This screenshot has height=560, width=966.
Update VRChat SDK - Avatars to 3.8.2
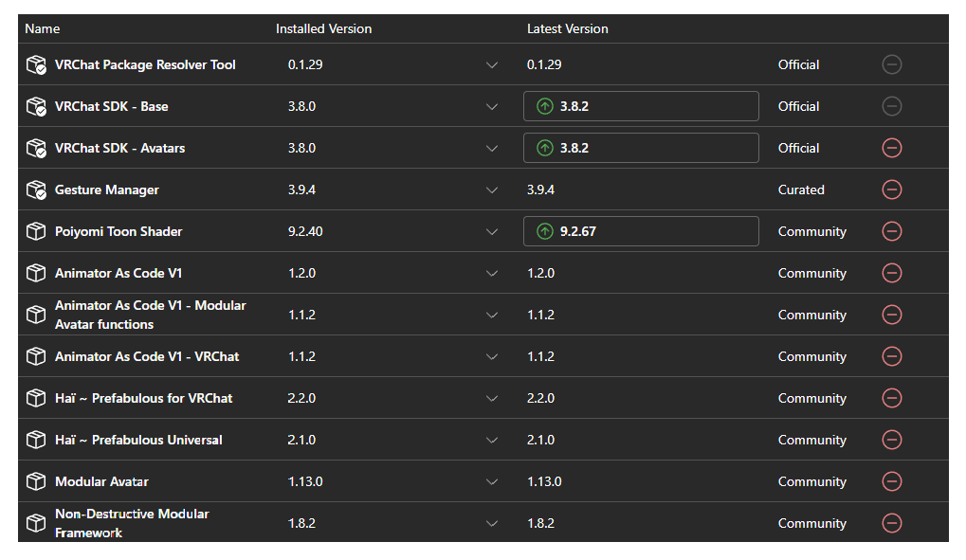640,148
